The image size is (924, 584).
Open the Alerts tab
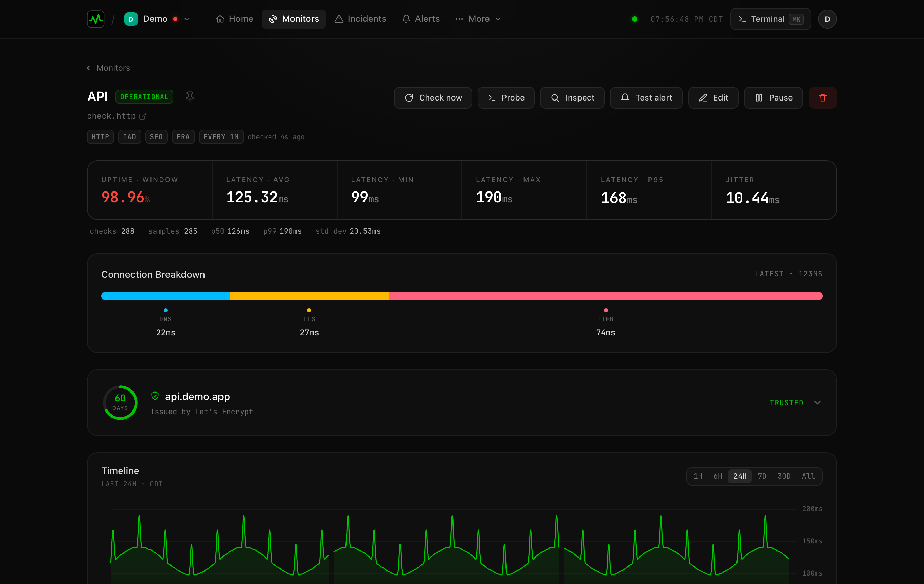click(421, 19)
